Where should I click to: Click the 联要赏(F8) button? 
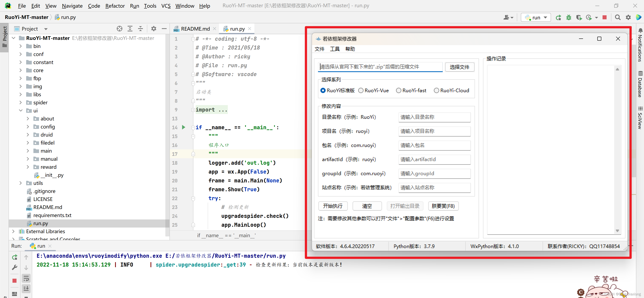pos(443,206)
